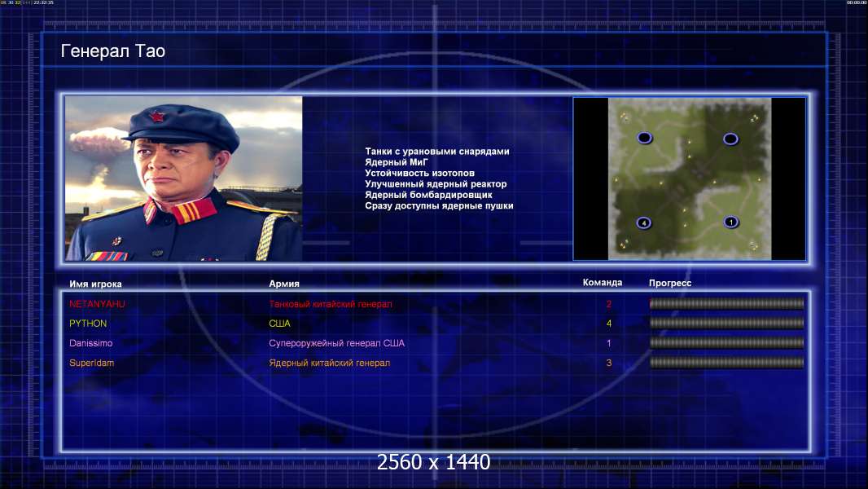Click 'Суперкружейный генерал США' army text
Image resolution: width=868 pixels, height=489 pixels.
click(x=336, y=343)
